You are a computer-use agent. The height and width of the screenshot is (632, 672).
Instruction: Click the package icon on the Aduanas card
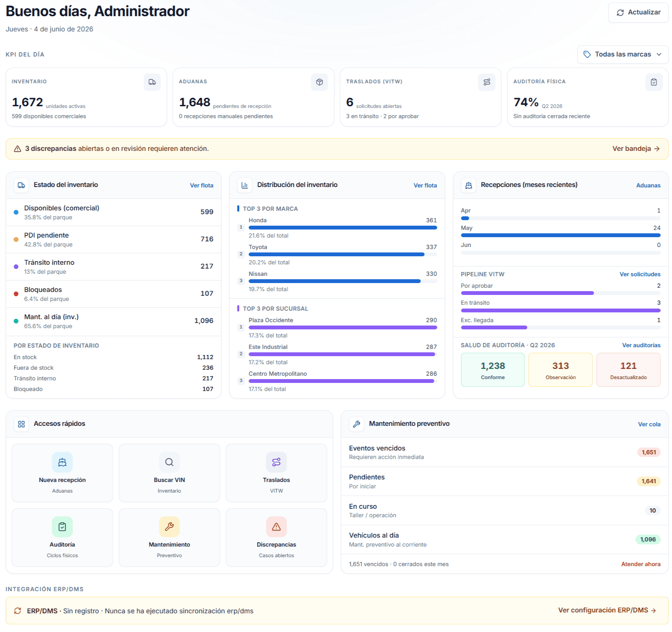point(319,82)
